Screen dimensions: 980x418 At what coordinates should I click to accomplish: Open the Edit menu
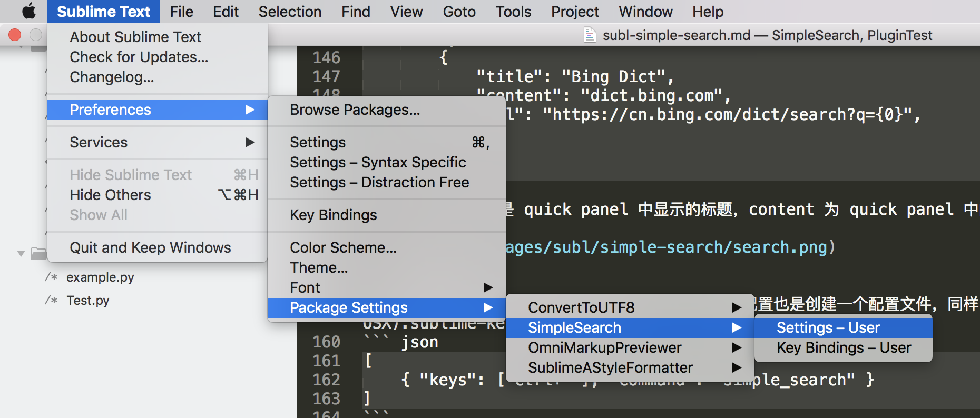226,12
